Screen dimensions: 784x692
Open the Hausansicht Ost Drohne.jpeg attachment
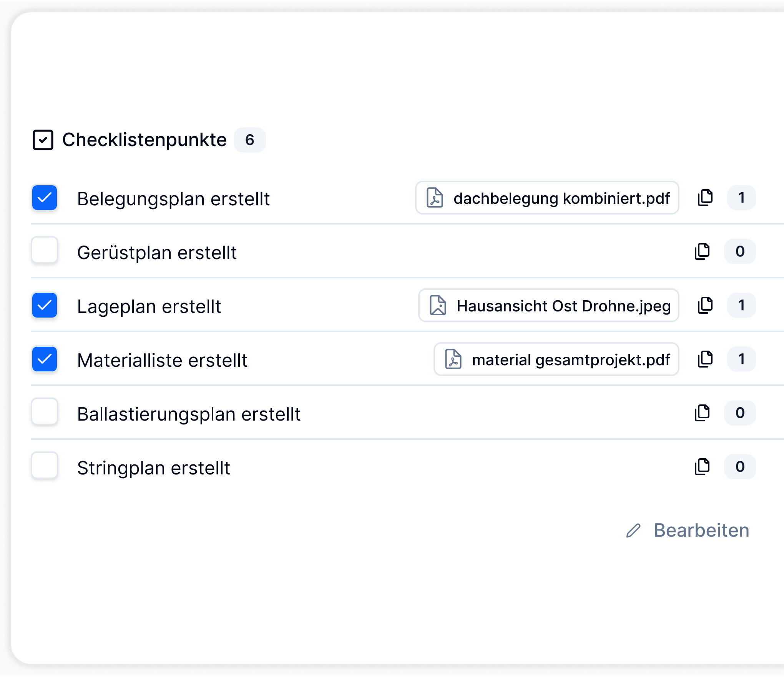(x=549, y=305)
